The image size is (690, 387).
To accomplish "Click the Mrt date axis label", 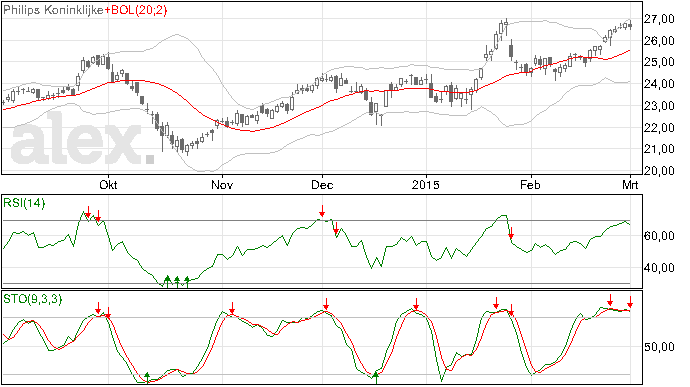I will (x=630, y=184).
